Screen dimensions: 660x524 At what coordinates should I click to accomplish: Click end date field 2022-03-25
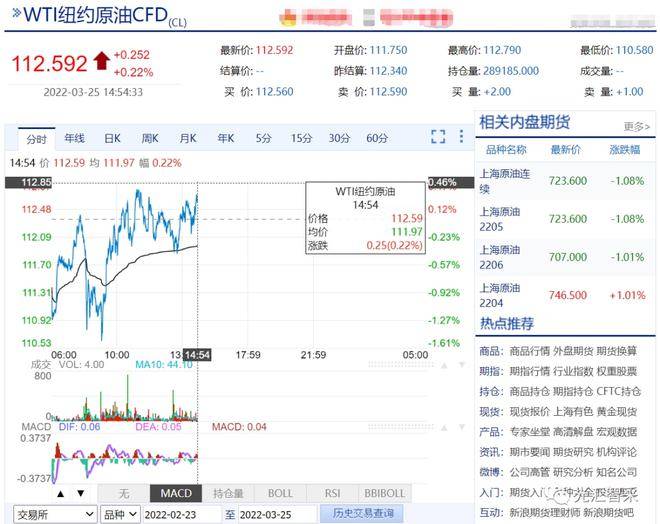(x=277, y=514)
